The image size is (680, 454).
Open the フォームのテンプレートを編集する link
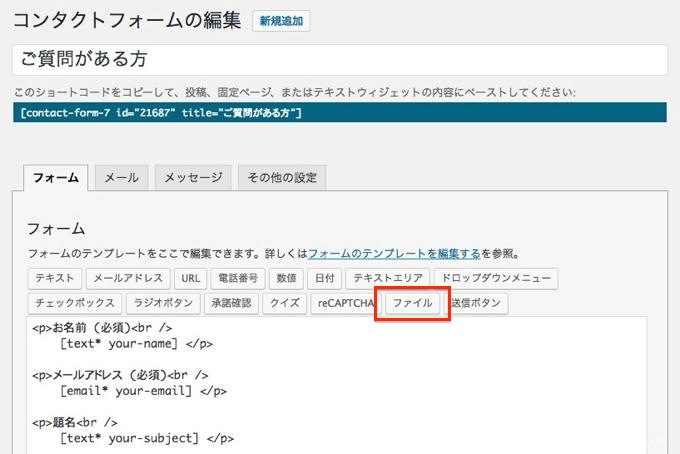point(395,254)
